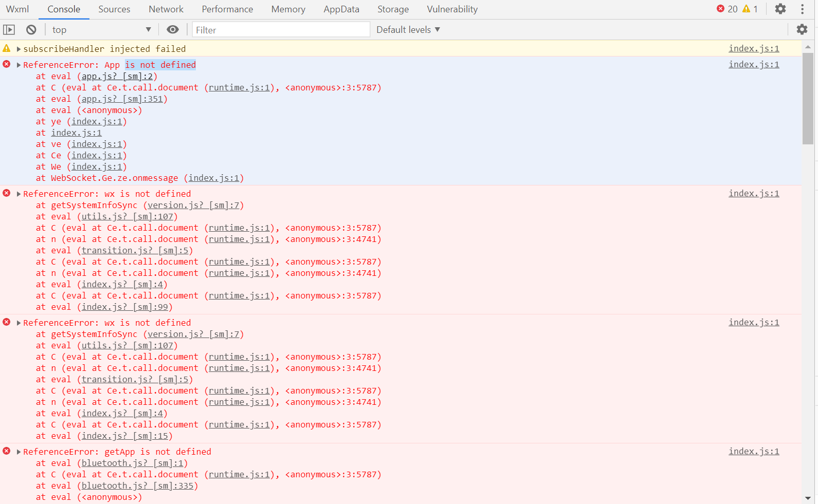Click the error icon beside App is not defined
The width and height of the screenshot is (818, 504).
tap(7, 64)
